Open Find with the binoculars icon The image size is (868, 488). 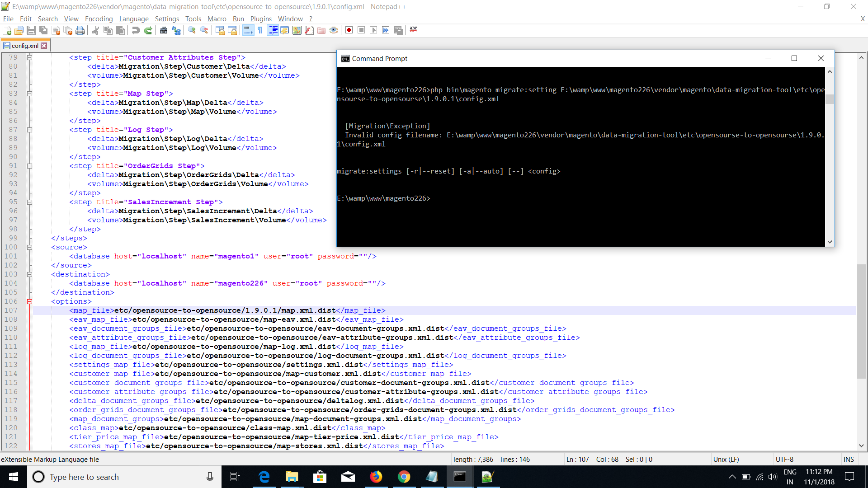tap(164, 30)
